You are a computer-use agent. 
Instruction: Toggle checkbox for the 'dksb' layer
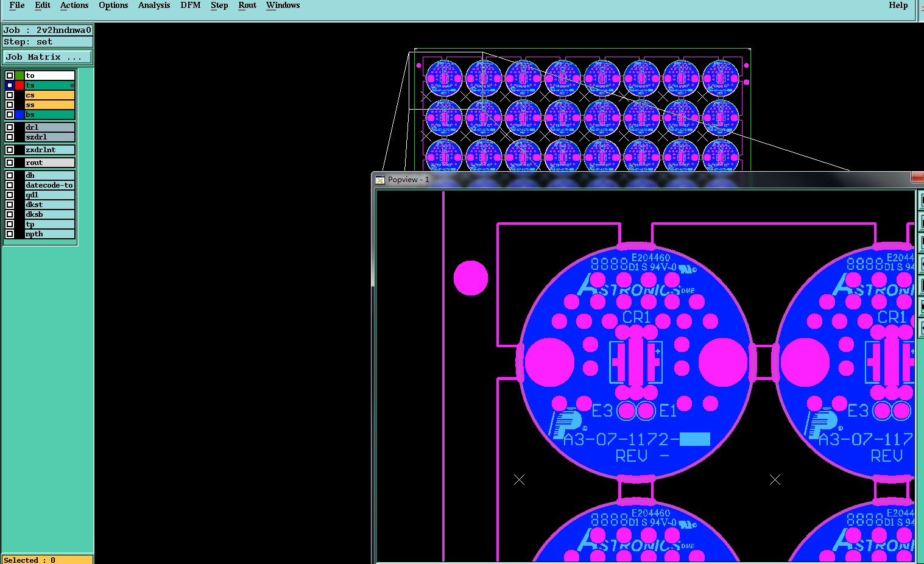[10, 214]
